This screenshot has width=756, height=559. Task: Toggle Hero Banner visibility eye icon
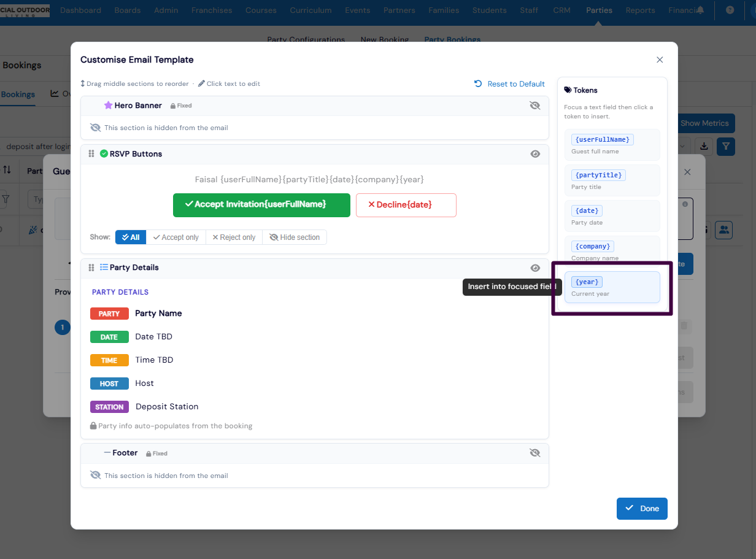tap(535, 106)
